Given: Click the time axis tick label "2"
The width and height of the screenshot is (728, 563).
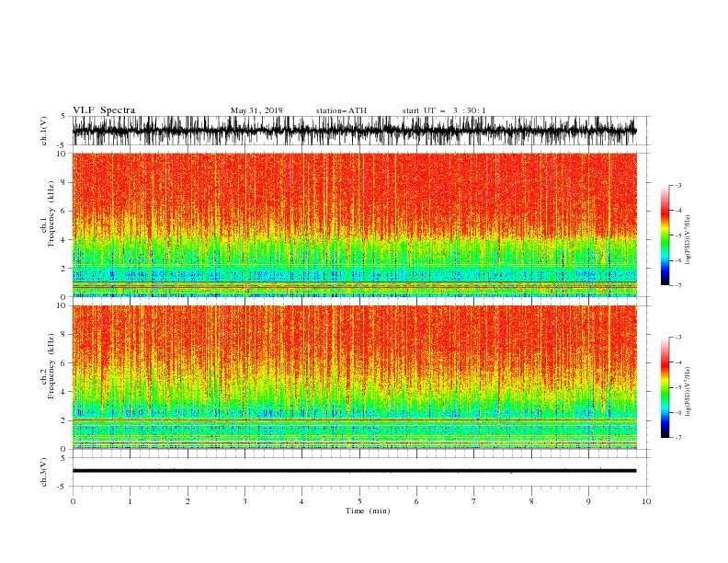Looking at the screenshot, I should coord(188,501).
